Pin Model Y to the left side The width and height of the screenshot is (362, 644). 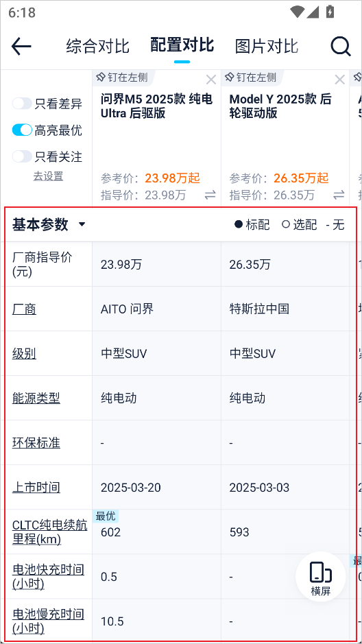point(250,77)
